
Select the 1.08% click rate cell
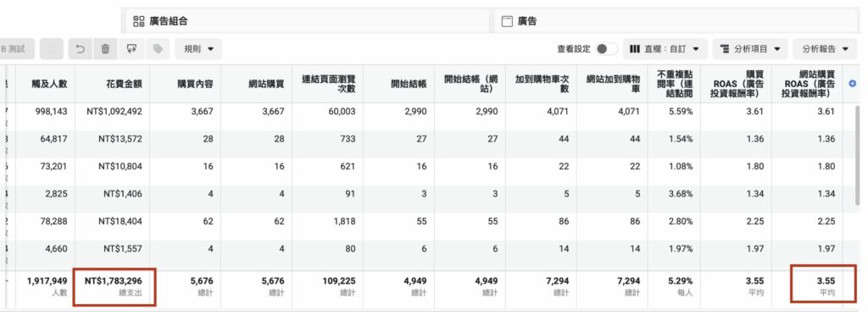pos(674,172)
